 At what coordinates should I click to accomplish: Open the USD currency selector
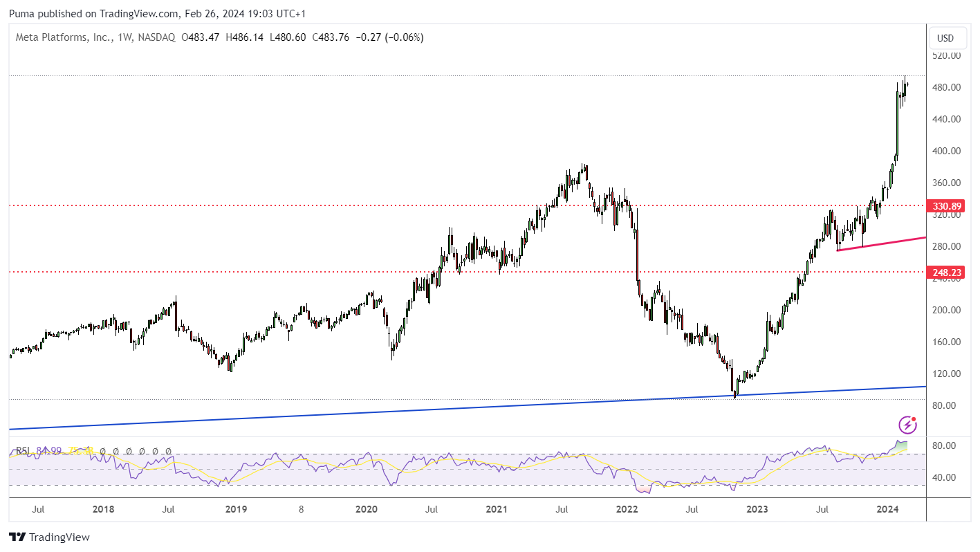(x=945, y=38)
